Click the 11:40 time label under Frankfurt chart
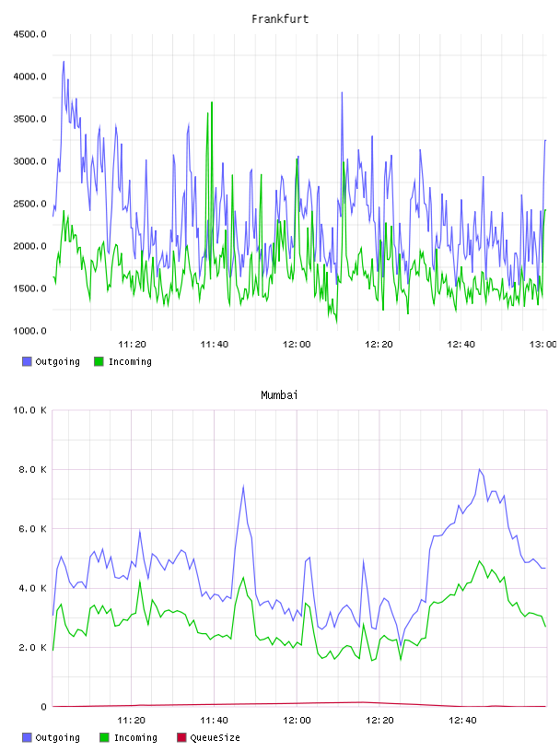This screenshot has width=560, height=752. point(214,345)
